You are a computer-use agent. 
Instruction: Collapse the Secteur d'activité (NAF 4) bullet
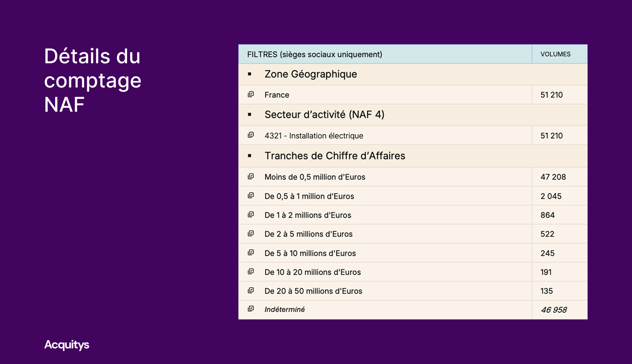click(x=250, y=115)
